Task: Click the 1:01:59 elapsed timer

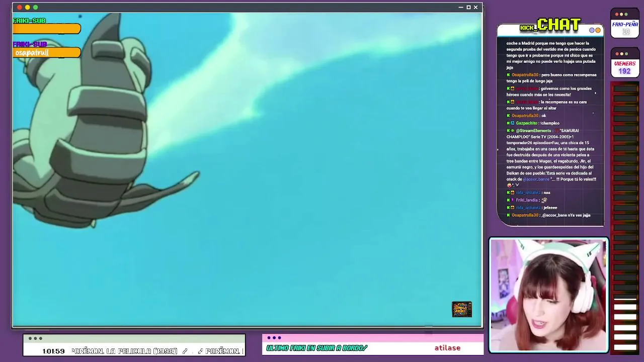Action: [x=53, y=351]
